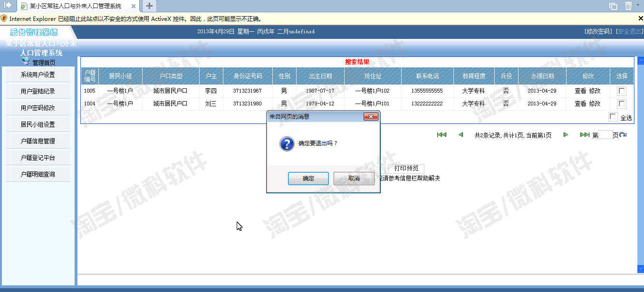Viewport: 644px width, 292px height.
Task: Edit the record for 李四
Action: tap(595, 91)
